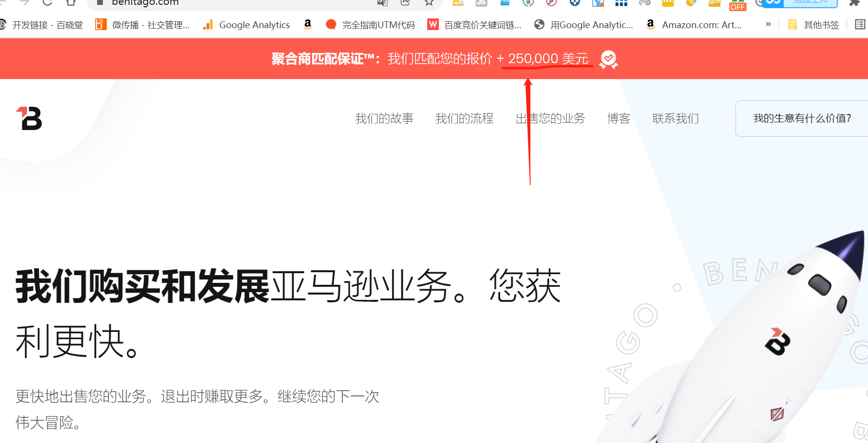
Task: Open the 博客 nav link
Action: (618, 118)
